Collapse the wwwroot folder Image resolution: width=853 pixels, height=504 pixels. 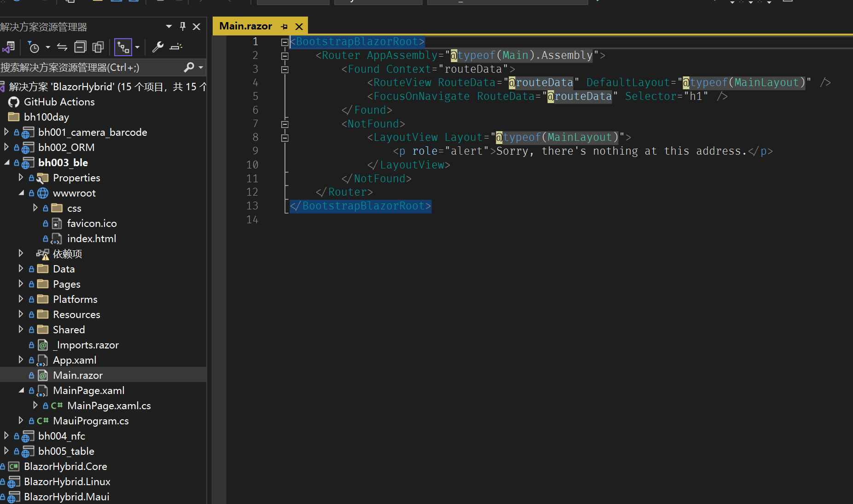(x=21, y=193)
